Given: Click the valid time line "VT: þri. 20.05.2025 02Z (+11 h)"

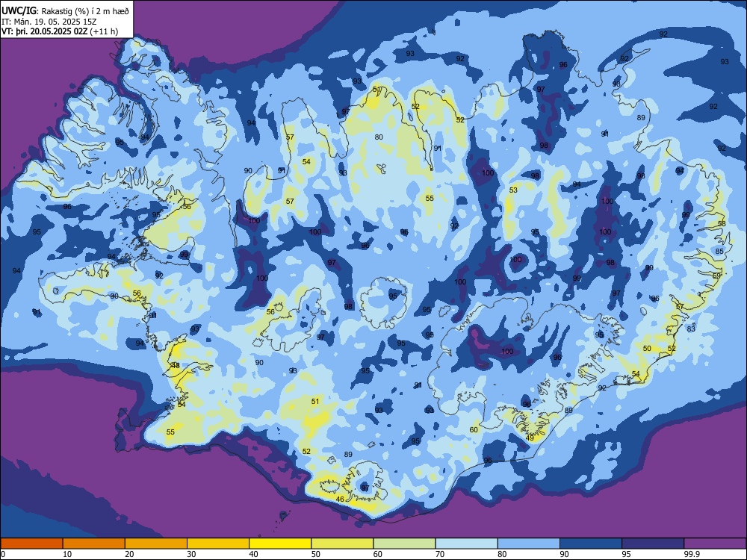Looking at the screenshot, I should point(60,31).
